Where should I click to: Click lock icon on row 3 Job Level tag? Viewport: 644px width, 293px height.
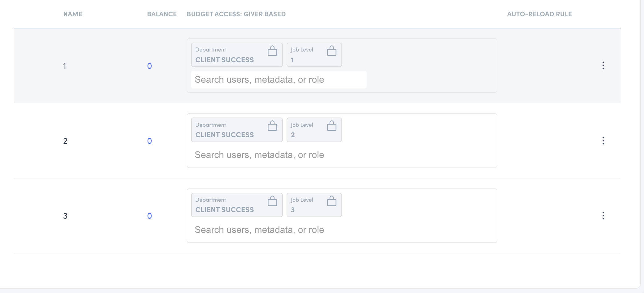click(332, 201)
